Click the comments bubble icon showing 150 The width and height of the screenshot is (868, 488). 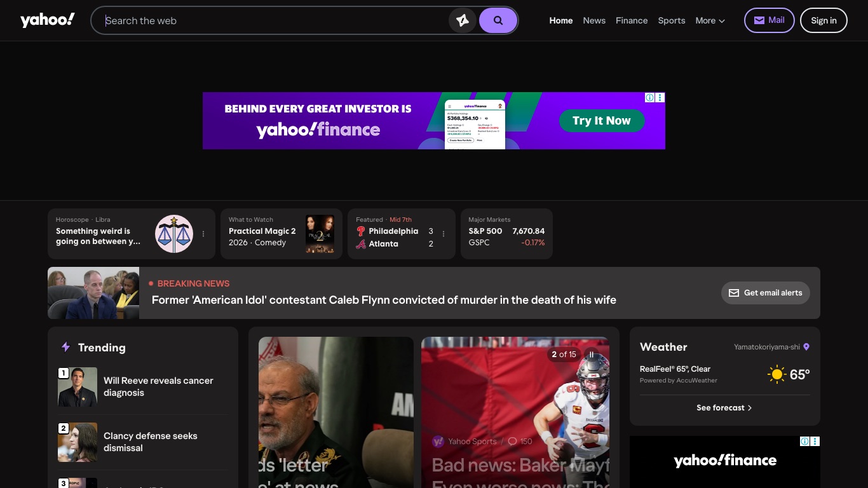pos(512,441)
